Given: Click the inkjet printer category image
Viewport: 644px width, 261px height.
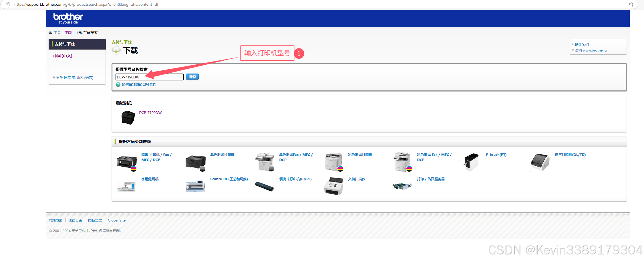Looking at the screenshot, I should tap(127, 163).
